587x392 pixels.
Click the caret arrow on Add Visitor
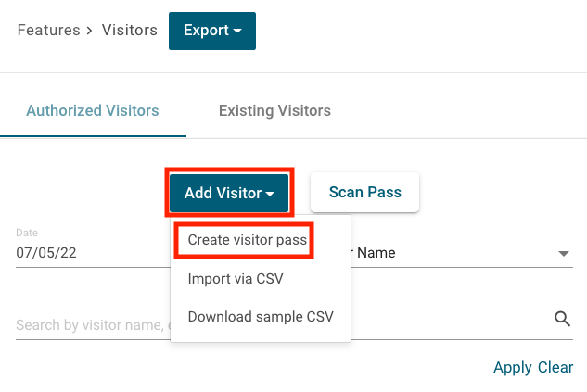tap(270, 194)
